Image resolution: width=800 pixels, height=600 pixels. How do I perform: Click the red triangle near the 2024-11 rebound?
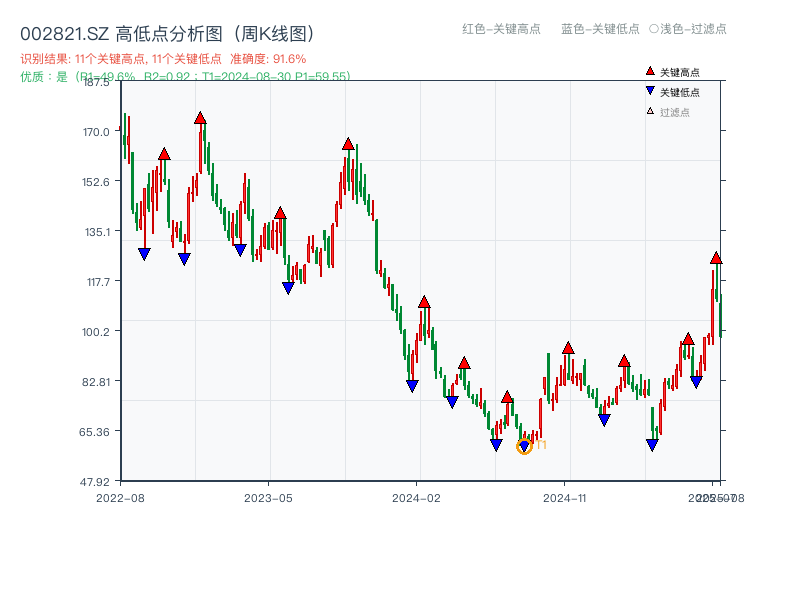[x=566, y=349]
